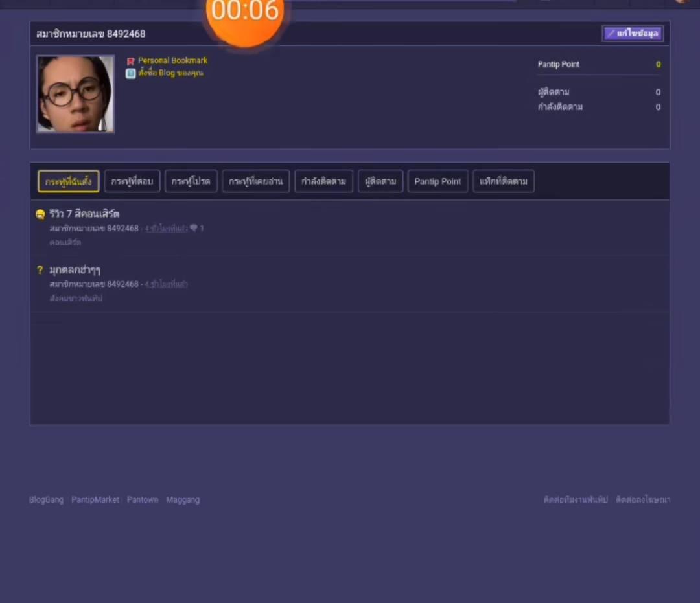This screenshot has height=603, width=700.
Task: Switch to the กระทู้ที่เคยอ่าน tab
Action: pyautogui.click(x=256, y=181)
